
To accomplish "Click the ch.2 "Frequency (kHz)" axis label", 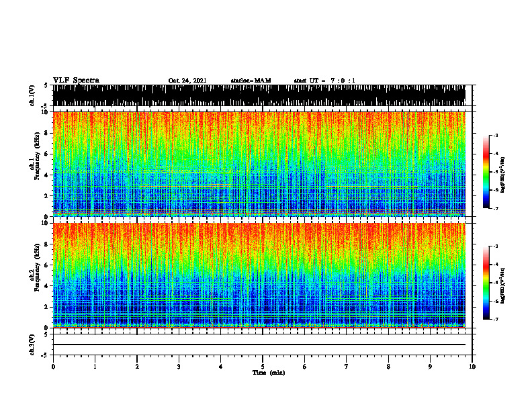I will pyautogui.click(x=37, y=267).
